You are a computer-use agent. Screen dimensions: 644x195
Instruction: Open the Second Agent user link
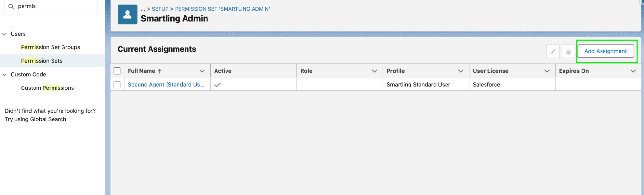tap(166, 85)
